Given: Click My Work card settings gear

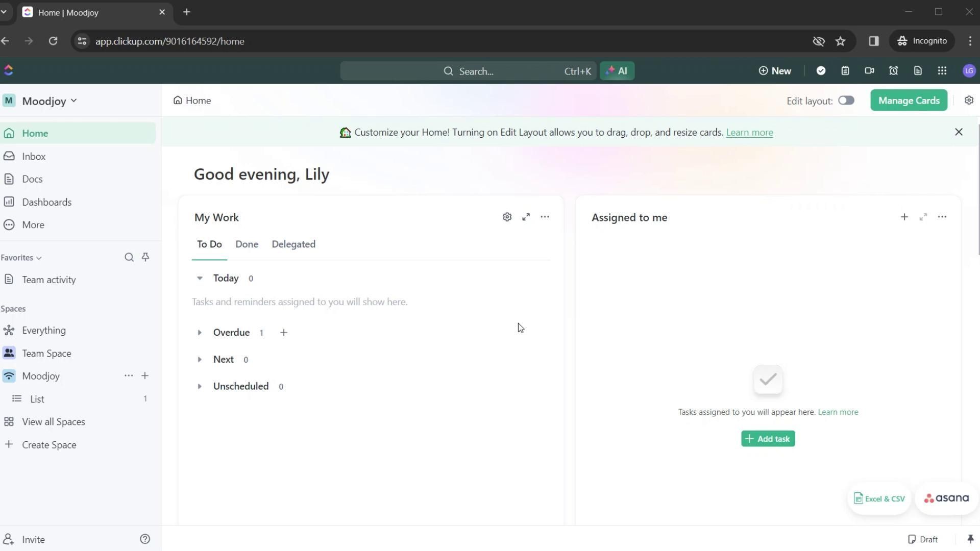Looking at the screenshot, I should (x=507, y=217).
